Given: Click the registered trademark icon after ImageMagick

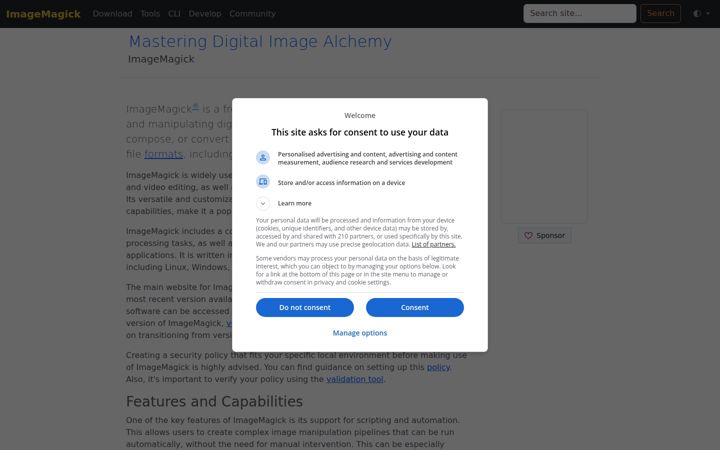Looking at the screenshot, I should (x=195, y=107).
